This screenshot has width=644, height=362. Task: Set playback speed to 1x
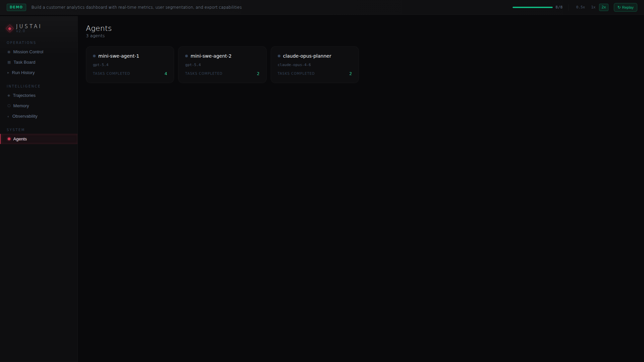pyautogui.click(x=593, y=7)
